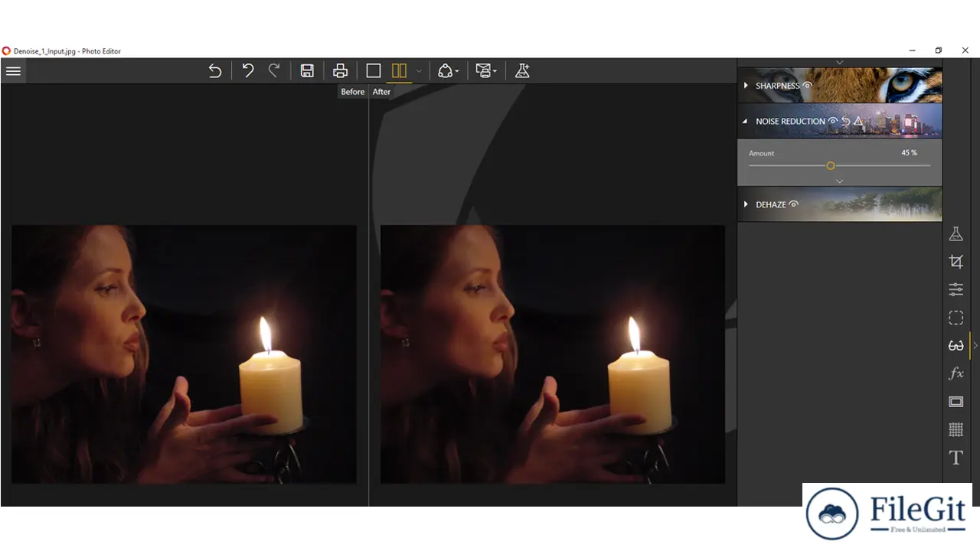The image size is (980, 551).
Task: Select the Text tool
Action: [956, 458]
